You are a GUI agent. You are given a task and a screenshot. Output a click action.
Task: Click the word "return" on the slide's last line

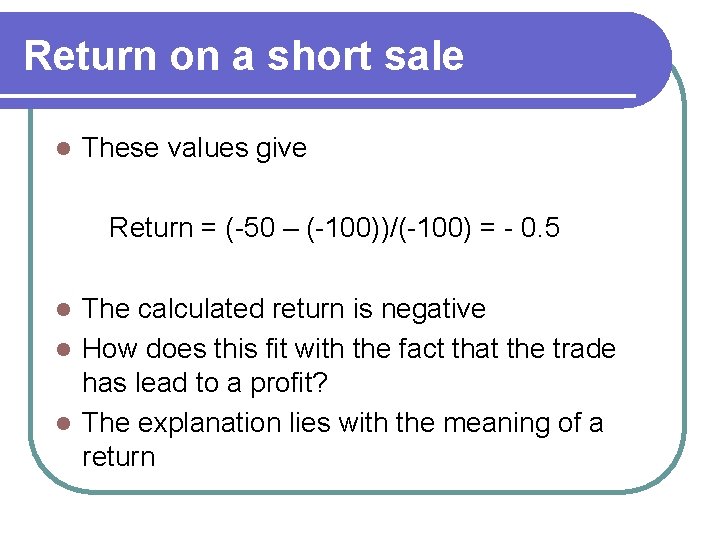[118, 458]
